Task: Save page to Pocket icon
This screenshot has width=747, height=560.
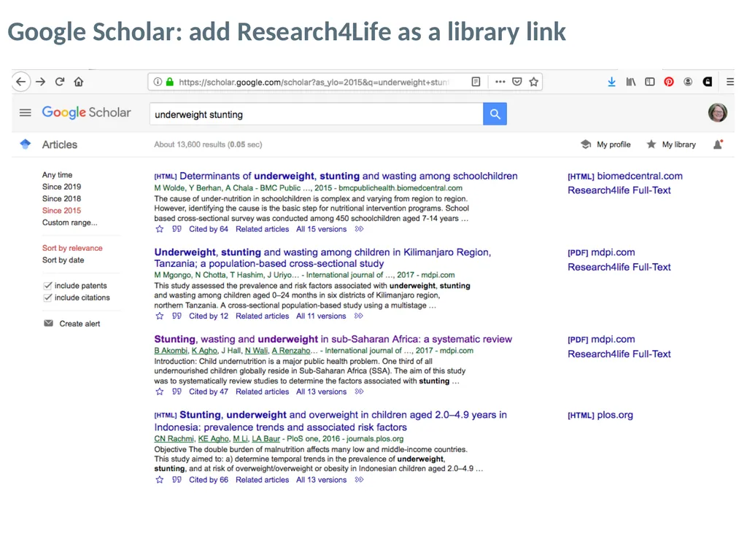Action: [517, 82]
